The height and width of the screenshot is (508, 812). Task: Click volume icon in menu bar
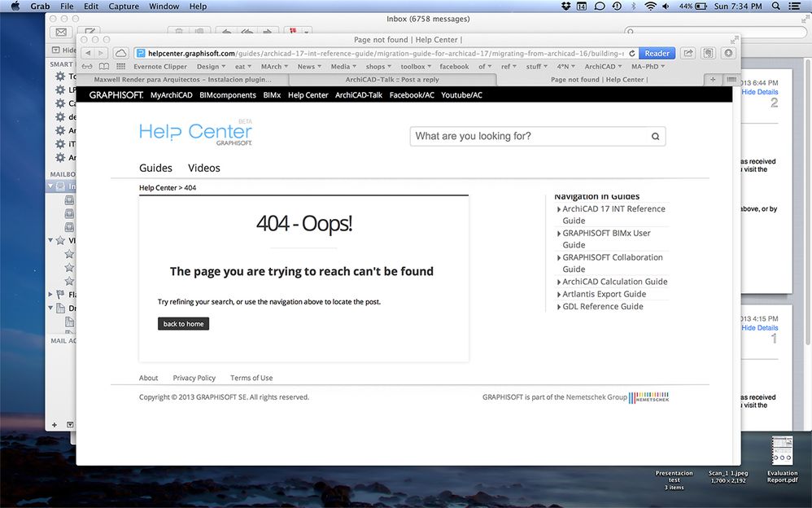tap(666, 7)
